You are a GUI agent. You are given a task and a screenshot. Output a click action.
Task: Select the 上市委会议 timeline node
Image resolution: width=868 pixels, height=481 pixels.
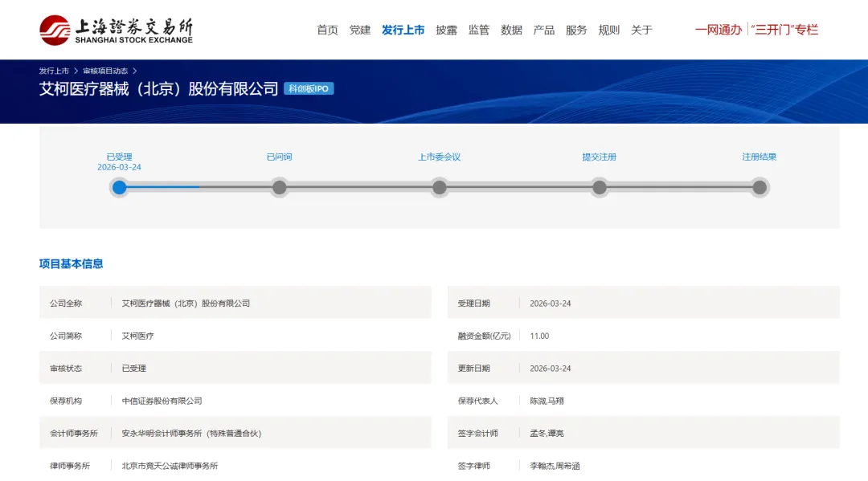click(440, 187)
